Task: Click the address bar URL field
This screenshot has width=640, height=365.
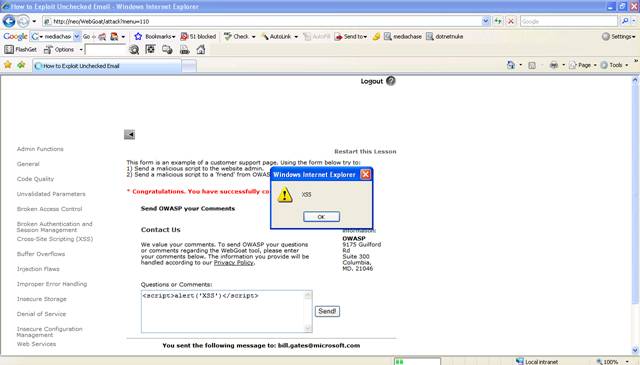Action: [261, 21]
